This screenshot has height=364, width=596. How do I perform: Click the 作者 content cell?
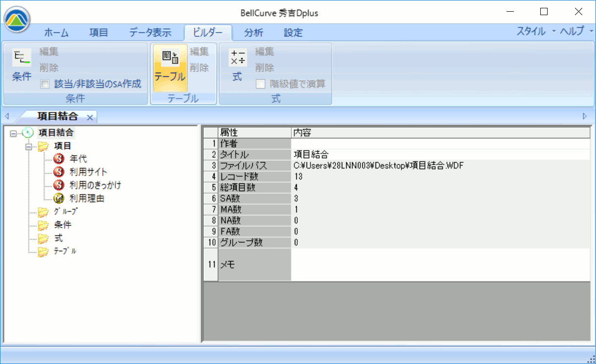(441, 144)
